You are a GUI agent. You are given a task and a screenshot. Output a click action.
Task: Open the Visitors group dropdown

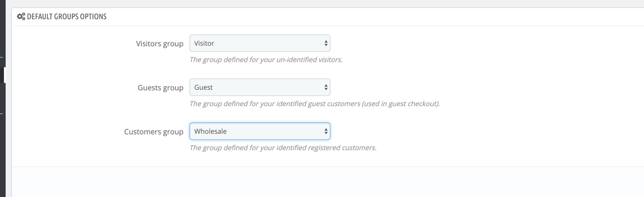coord(259,43)
